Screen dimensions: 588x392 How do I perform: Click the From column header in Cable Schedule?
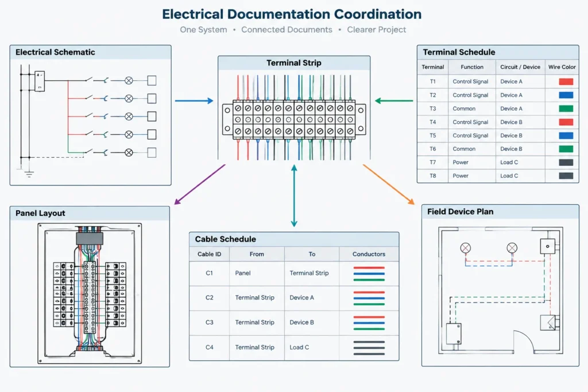257,254
